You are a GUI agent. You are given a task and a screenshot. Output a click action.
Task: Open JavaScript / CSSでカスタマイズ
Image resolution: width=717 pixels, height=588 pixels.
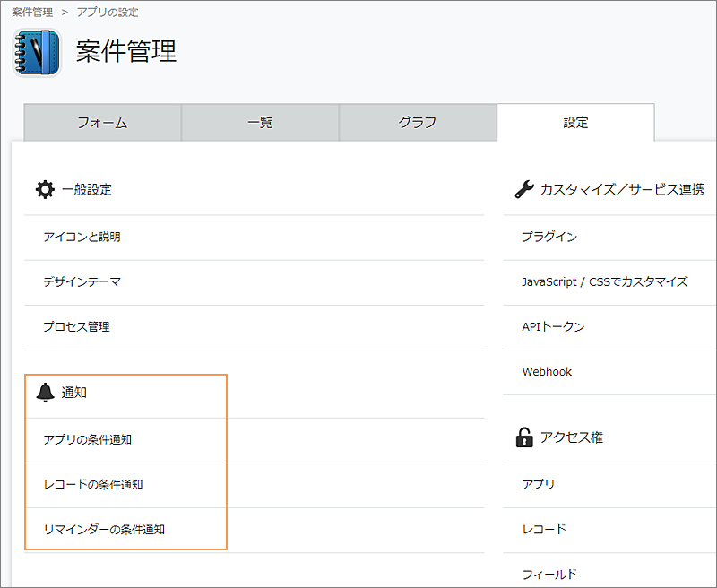603,281
